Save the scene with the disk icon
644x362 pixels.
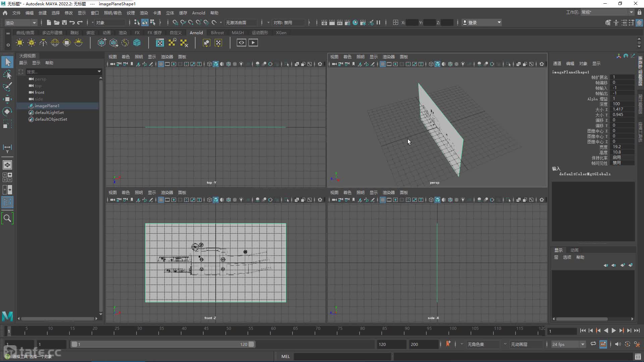click(64, 22)
